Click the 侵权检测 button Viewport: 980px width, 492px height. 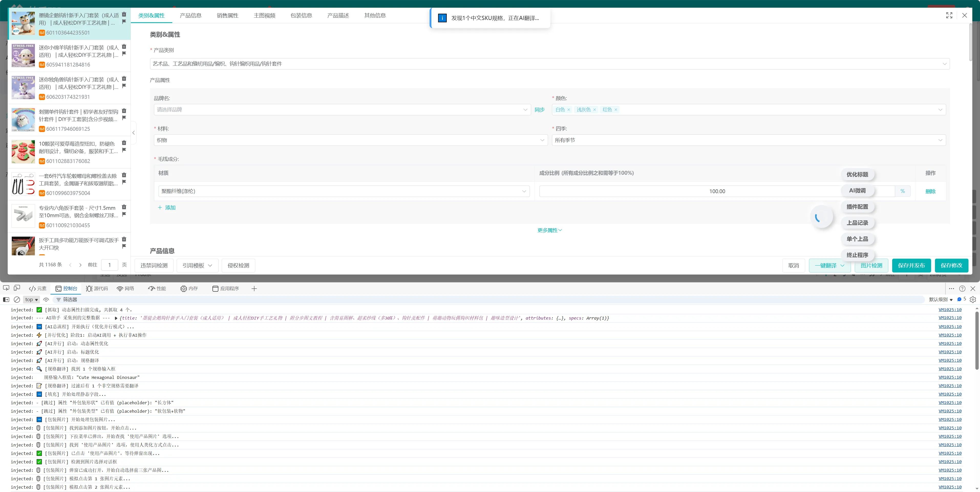point(239,265)
